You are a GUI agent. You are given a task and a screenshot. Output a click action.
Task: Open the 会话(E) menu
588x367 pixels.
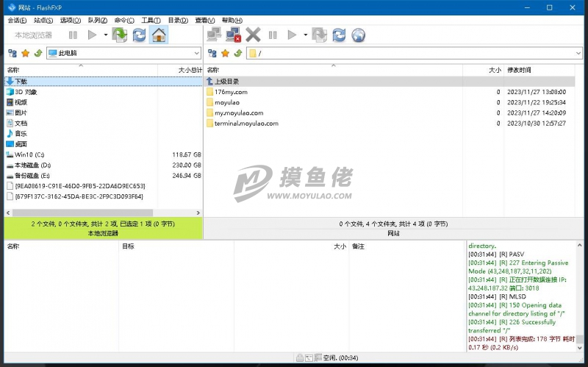click(17, 21)
